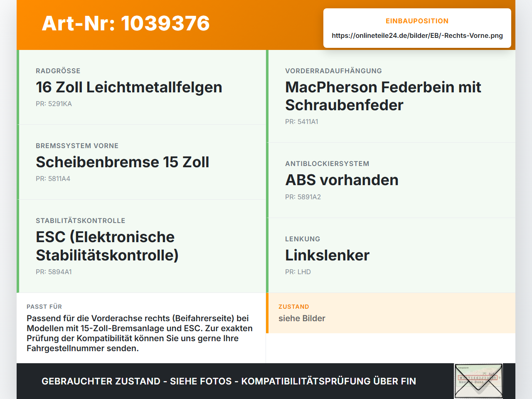The width and height of the screenshot is (532, 399).
Task: Click the GEBRAUCHTER ZUSTAND footer banner
Action: [229, 381]
